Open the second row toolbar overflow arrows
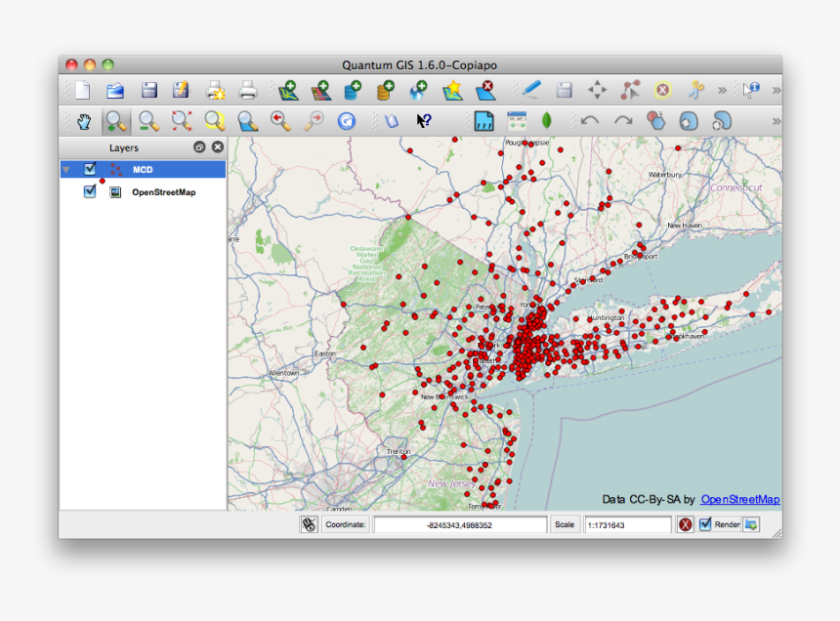 point(777,121)
